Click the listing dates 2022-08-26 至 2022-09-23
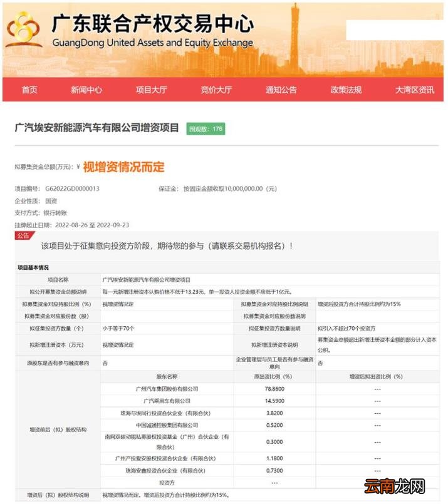Viewport: 448px width, 504px height. pos(92,225)
